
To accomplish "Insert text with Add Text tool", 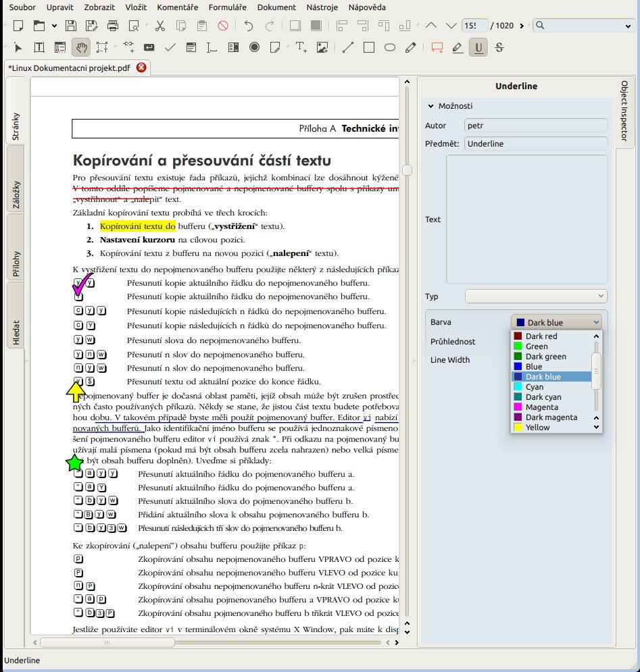I will click(301, 47).
